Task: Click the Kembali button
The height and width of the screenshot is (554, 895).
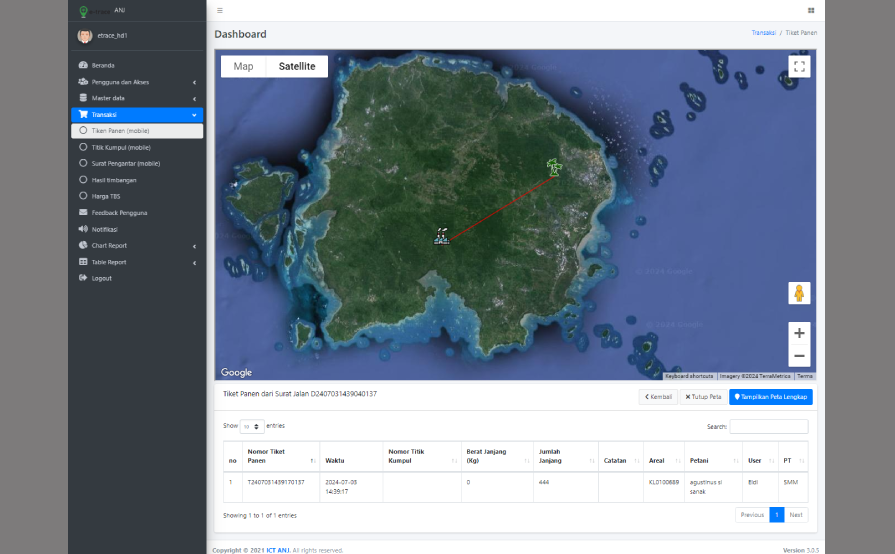Action: tap(657, 397)
